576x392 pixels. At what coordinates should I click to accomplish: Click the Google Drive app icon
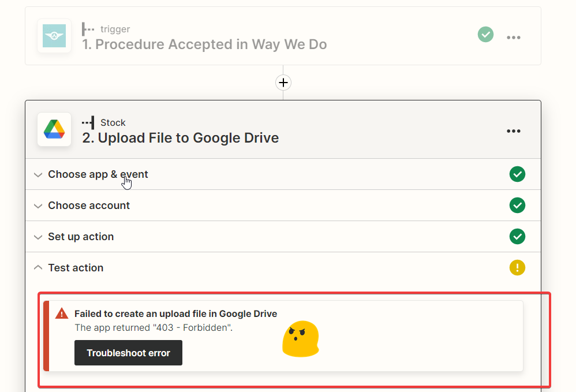point(54,129)
